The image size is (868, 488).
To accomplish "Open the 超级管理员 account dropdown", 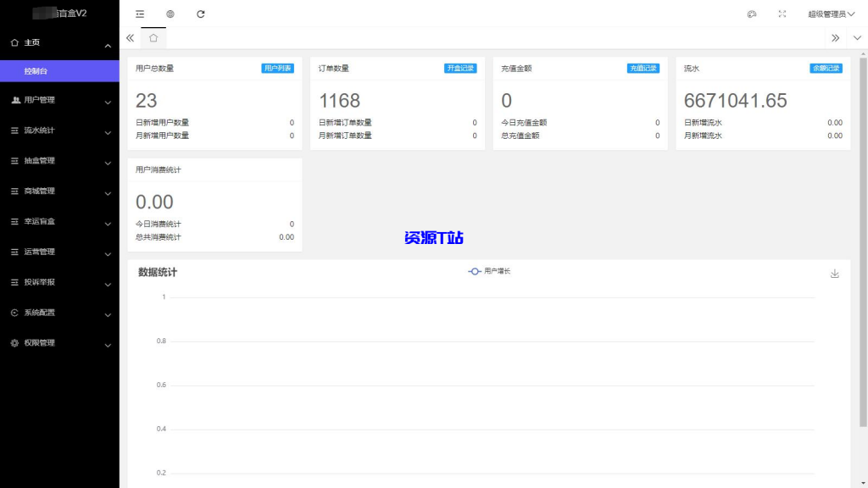I will click(831, 14).
